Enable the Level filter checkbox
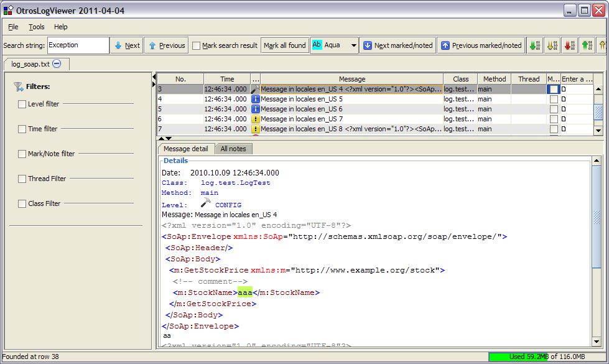 [22, 104]
